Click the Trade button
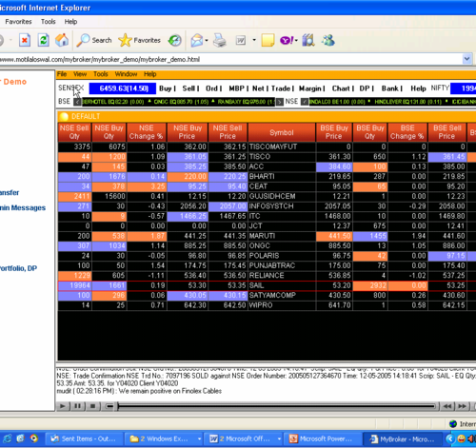Viewport: 476px width, 448px height. [281, 88]
